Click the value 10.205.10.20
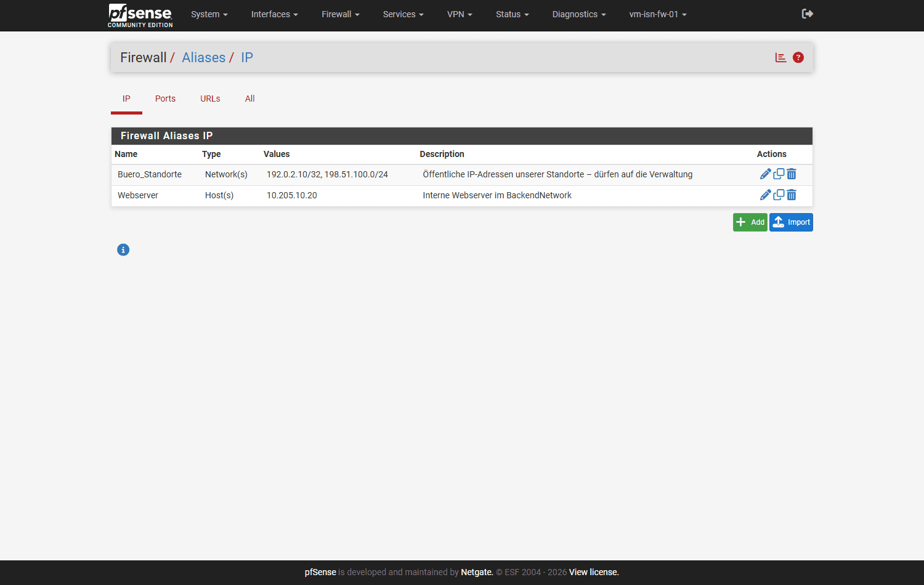 292,195
